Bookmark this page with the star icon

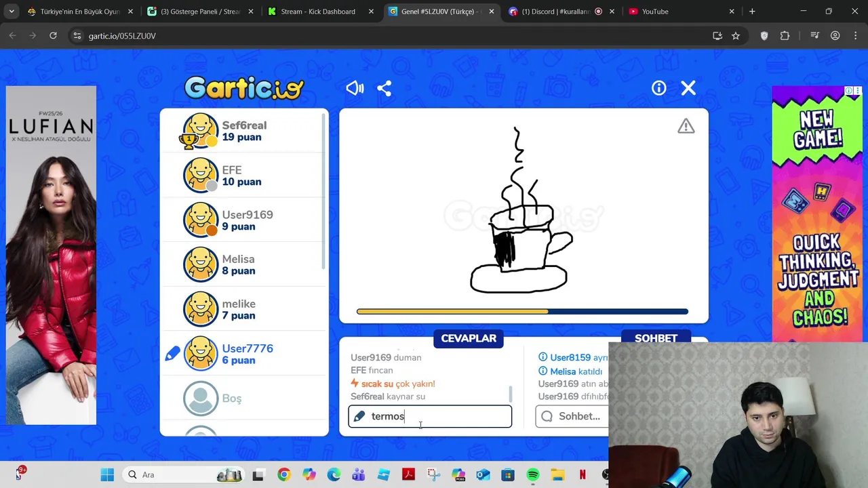(736, 35)
